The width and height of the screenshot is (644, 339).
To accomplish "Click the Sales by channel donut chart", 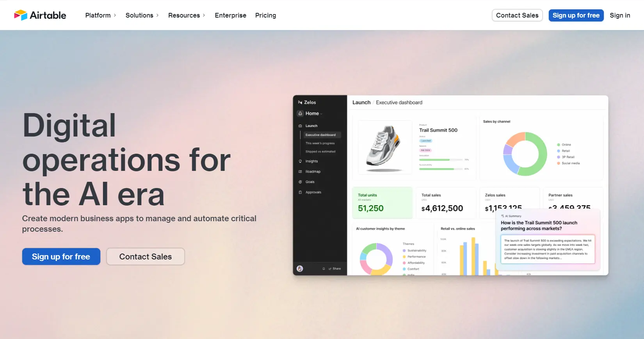I will point(525,154).
